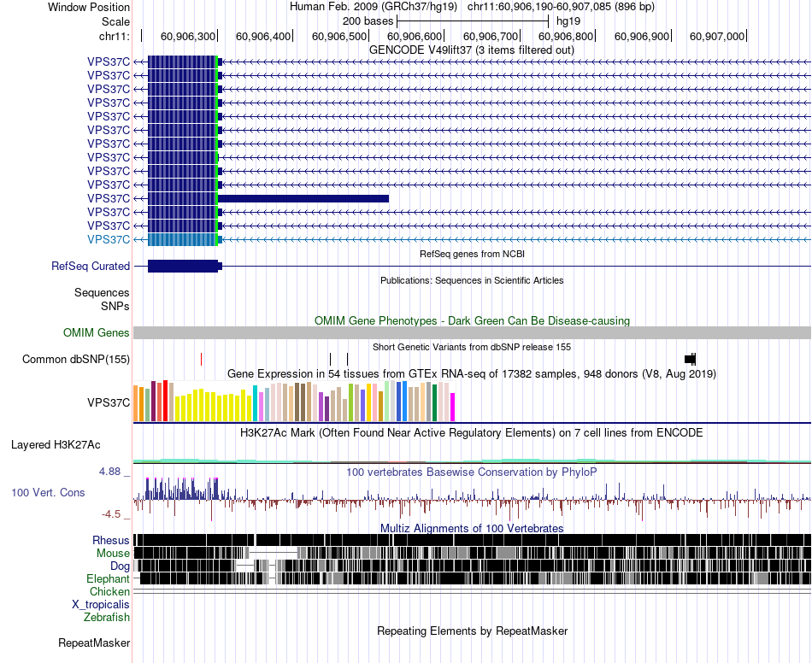Click the hg19 label beside scale bar
Image resolution: width=812 pixels, height=663 pixels.
pyautogui.click(x=568, y=21)
